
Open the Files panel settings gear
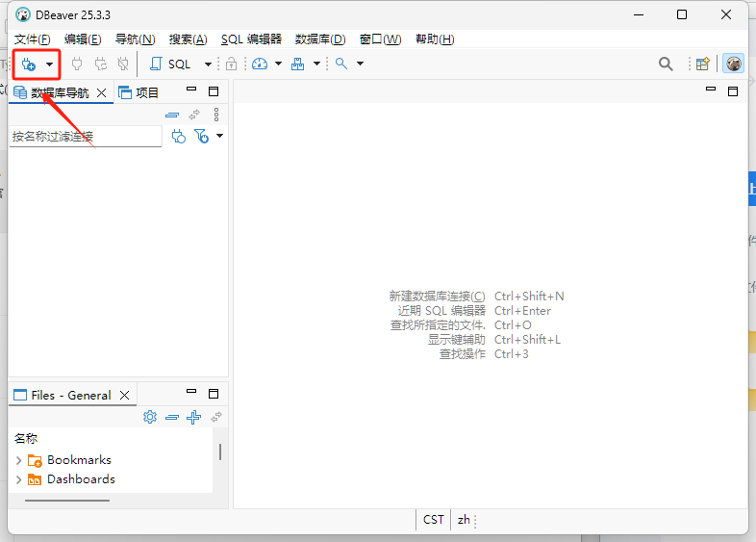tap(150, 417)
